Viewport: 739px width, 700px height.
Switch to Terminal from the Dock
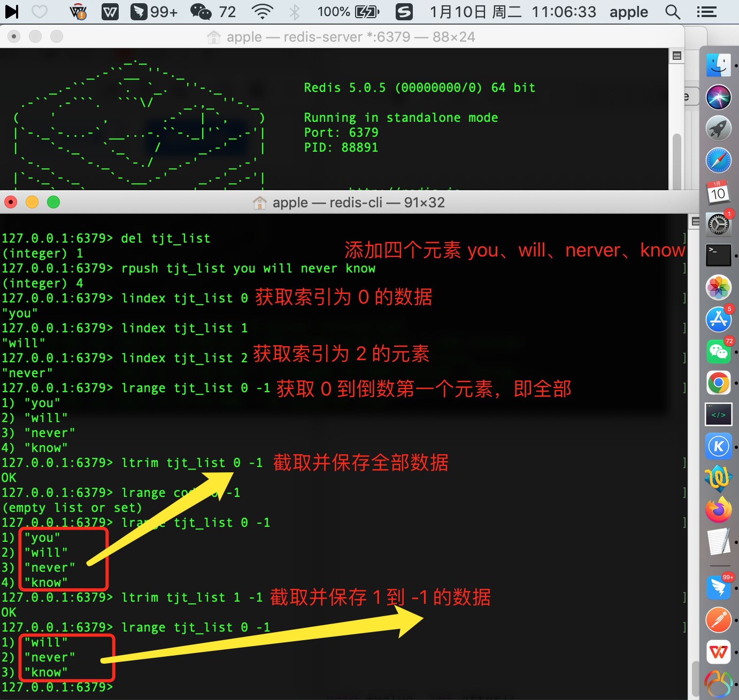point(719,255)
